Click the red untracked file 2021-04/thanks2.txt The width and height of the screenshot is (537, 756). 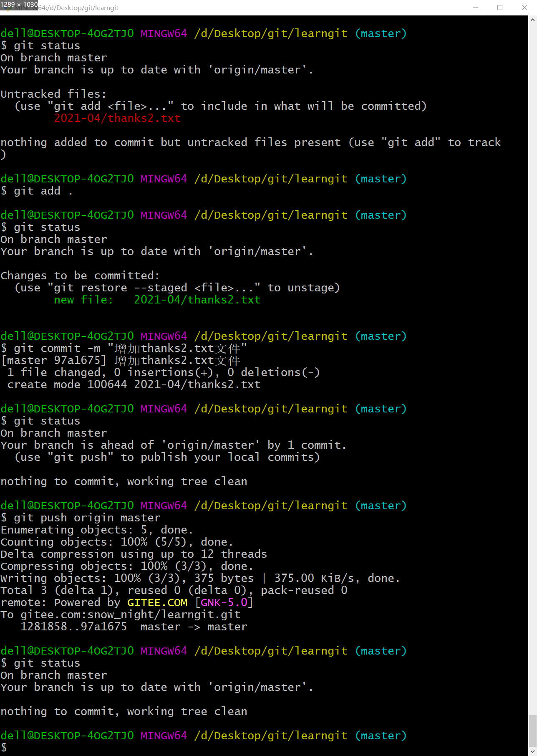click(117, 118)
